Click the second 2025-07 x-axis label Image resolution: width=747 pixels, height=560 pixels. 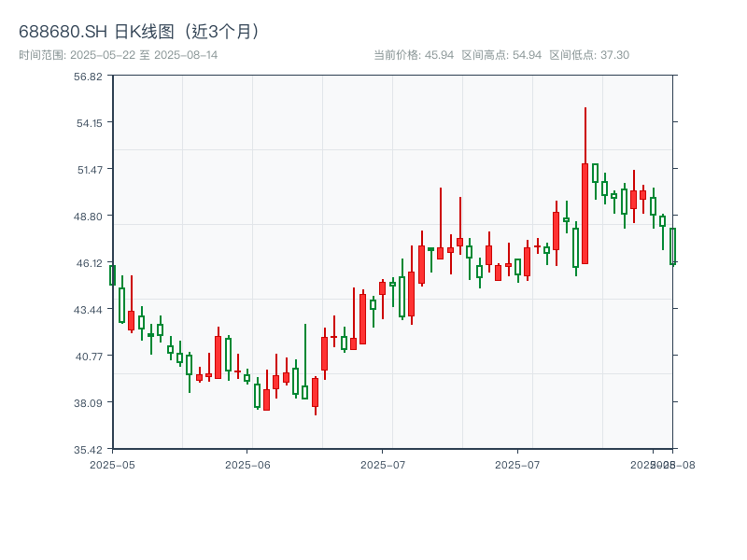tap(517, 464)
